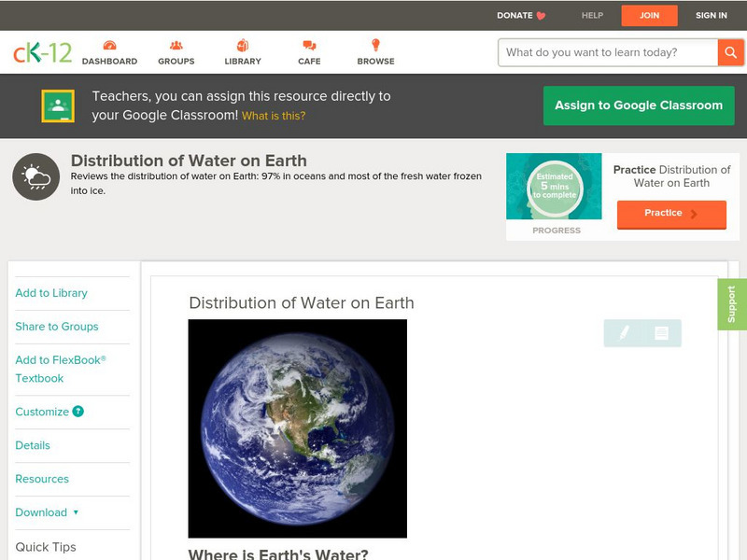Click the weather concept icon
747x560 pixels.
[35, 176]
